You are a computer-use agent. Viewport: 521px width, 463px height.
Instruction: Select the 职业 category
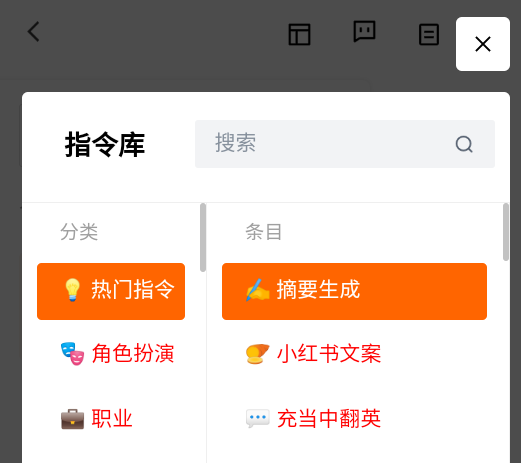tap(111, 419)
